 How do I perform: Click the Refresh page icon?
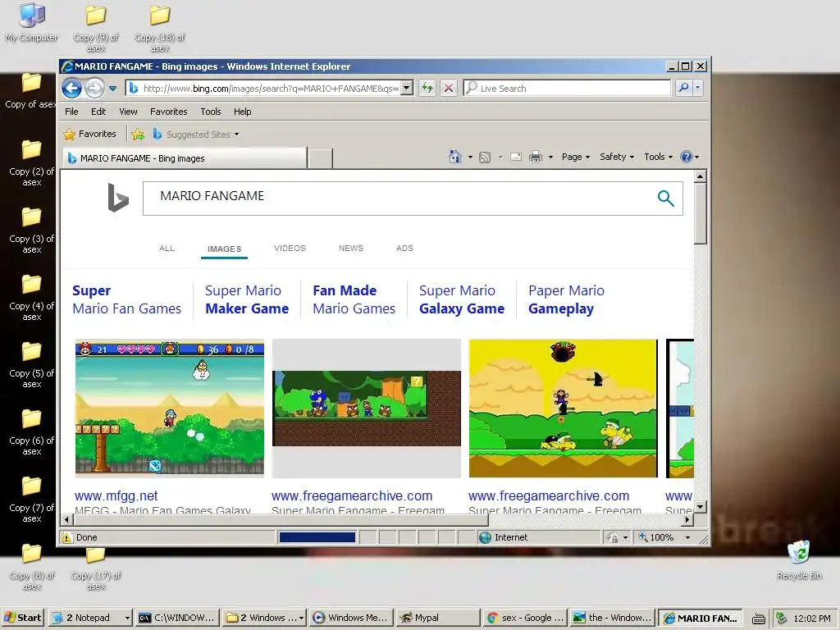(427, 88)
